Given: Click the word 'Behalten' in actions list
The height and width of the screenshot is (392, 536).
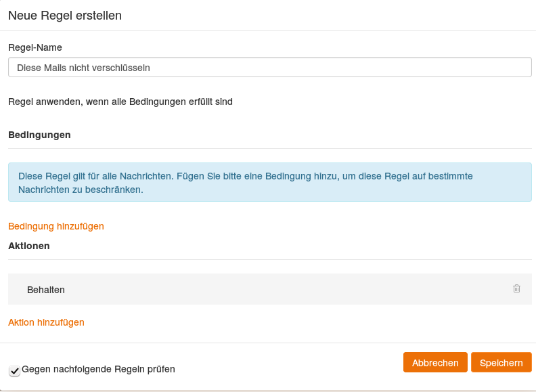Looking at the screenshot, I should click(x=46, y=290).
